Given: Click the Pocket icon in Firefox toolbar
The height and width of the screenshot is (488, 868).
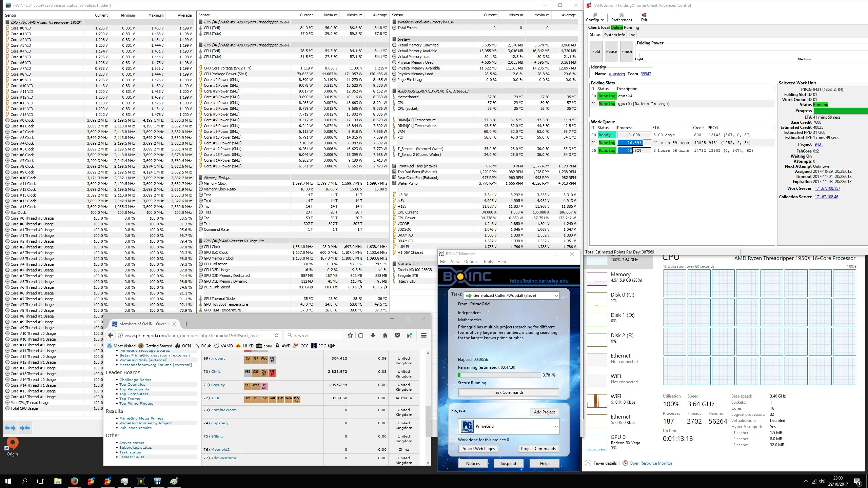Looking at the screenshot, I should coord(397,335).
